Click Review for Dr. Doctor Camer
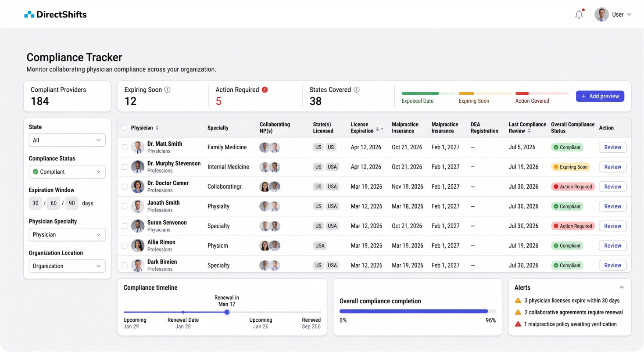This screenshot has height=352, width=644. 612,187
